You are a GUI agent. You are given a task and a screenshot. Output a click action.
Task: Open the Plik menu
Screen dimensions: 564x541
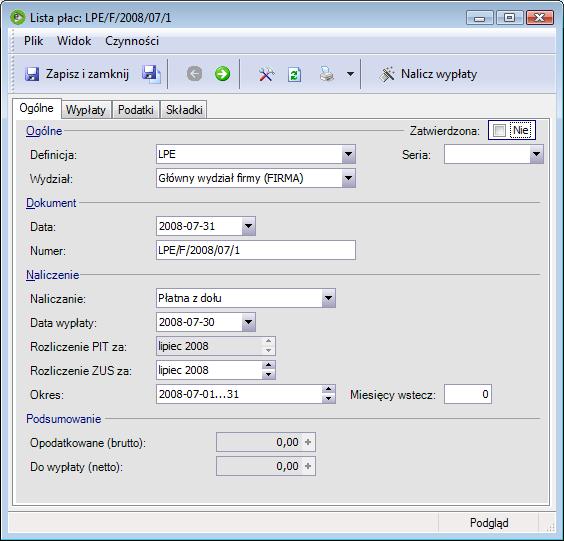click(x=33, y=41)
